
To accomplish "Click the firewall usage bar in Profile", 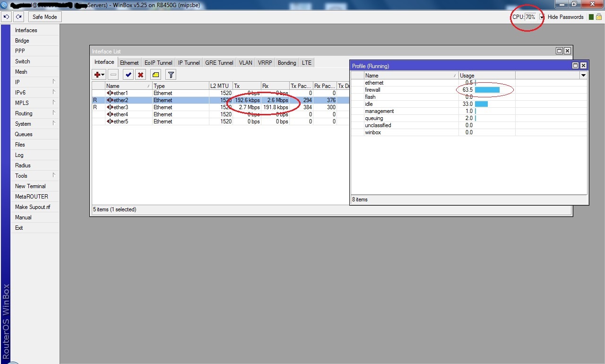I will [488, 90].
